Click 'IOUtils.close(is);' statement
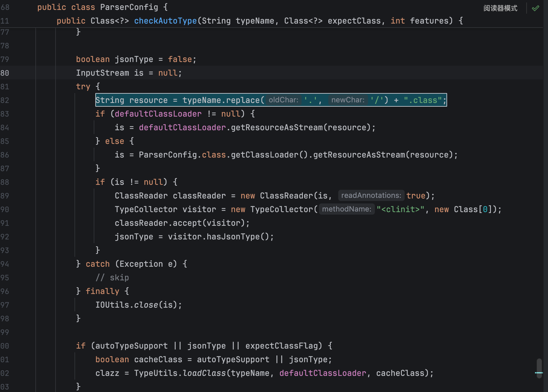Viewport: 548px width, 392px height. point(139,305)
